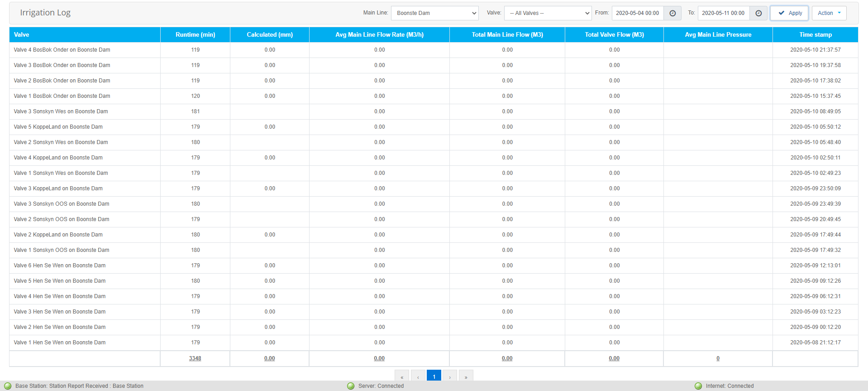The image size is (868, 391).
Task: Go to the first page arrow
Action: coord(402,377)
